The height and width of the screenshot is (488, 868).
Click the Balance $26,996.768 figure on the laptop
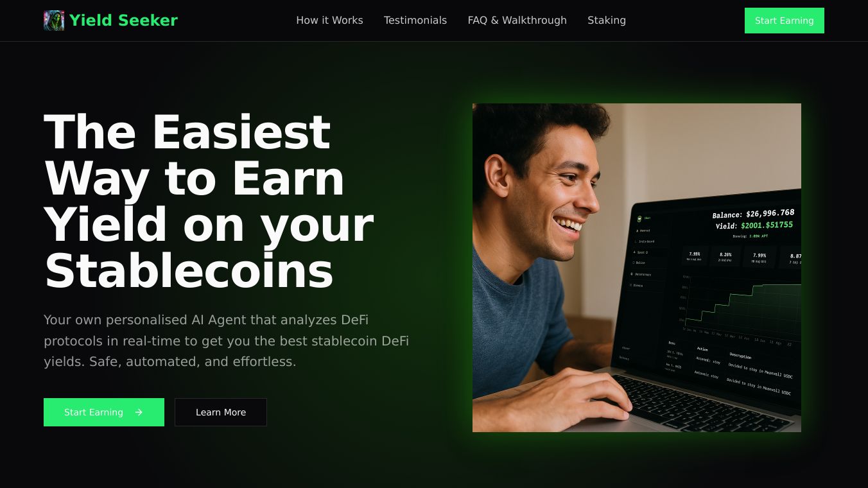coord(753,214)
